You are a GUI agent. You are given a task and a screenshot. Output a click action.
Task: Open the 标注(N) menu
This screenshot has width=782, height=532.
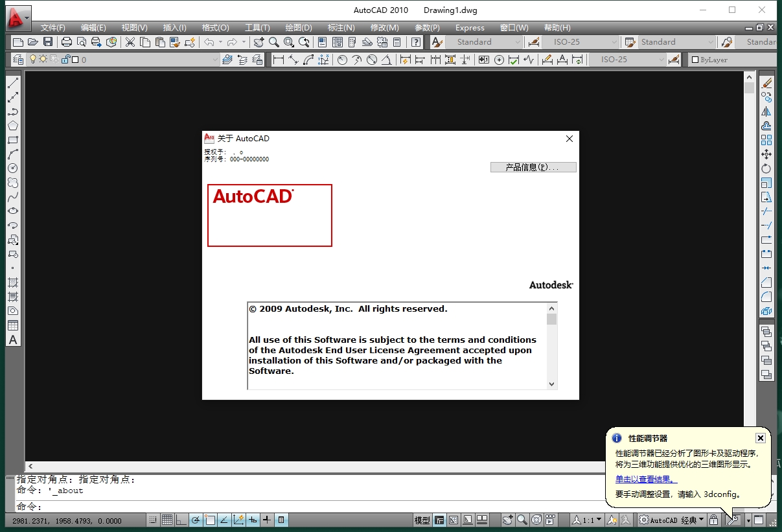coord(341,28)
